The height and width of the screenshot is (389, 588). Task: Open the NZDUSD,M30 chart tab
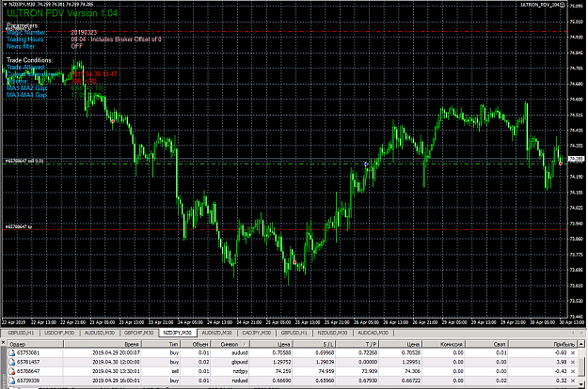(x=332, y=333)
